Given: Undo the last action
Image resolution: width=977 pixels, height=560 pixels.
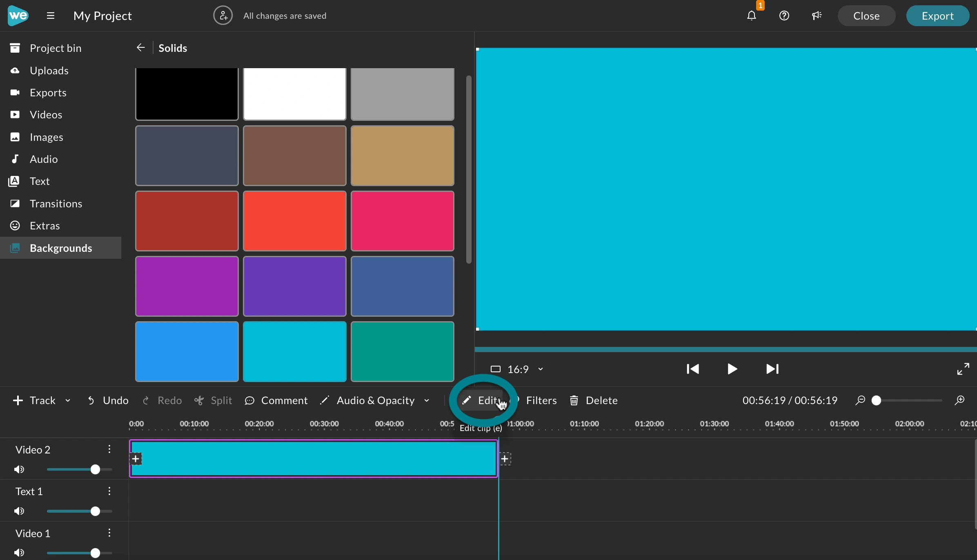Looking at the screenshot, I should point(108,400).
